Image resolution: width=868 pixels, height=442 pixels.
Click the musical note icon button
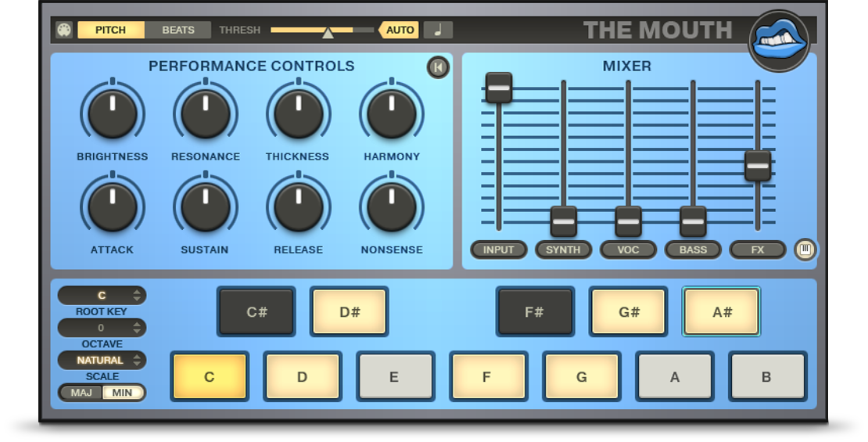click(438, 31)
